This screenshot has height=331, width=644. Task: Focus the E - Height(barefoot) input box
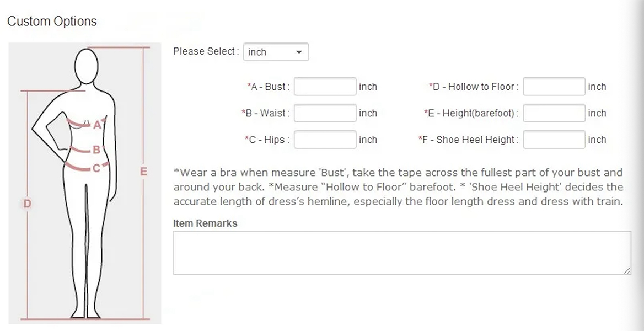554,113
